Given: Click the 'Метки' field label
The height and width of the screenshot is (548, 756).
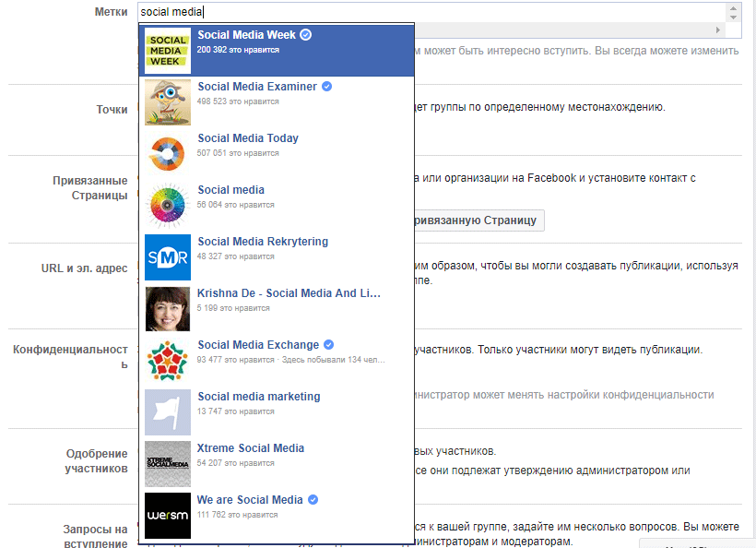Looking at the screenshot, I should click(111, 12).
